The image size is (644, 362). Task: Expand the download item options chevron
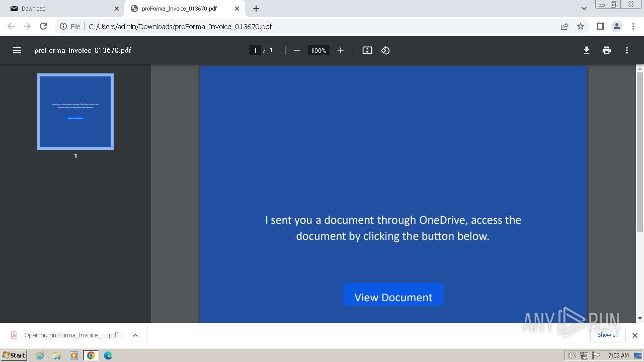pos(135,335)
